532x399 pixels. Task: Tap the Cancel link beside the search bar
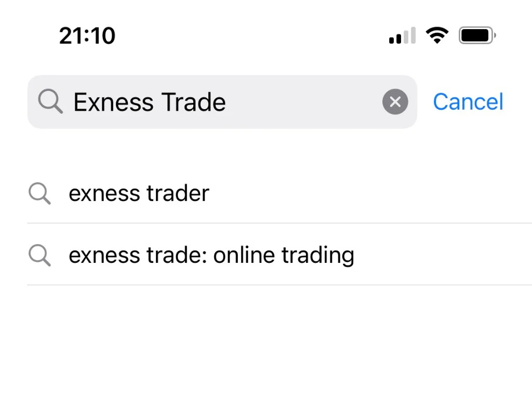468,102
